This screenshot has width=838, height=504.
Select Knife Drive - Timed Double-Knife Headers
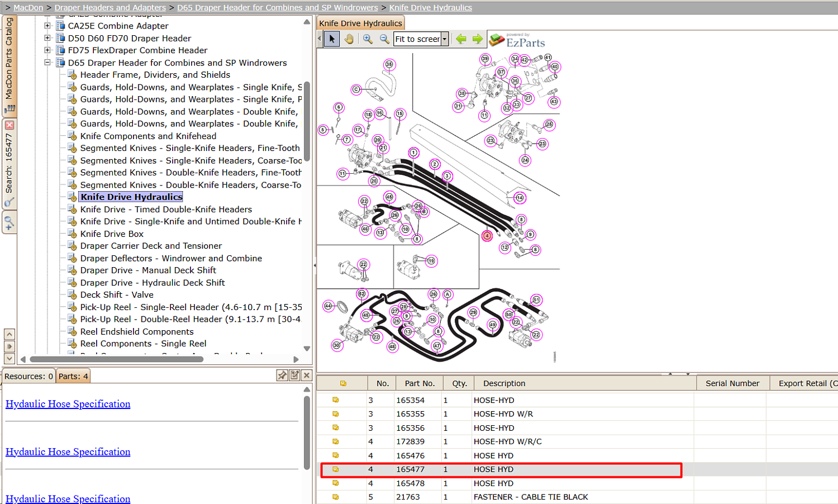166,209
